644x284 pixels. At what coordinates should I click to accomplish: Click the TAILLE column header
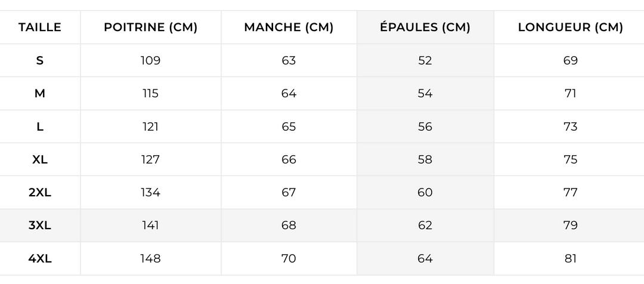pos(40,27)
